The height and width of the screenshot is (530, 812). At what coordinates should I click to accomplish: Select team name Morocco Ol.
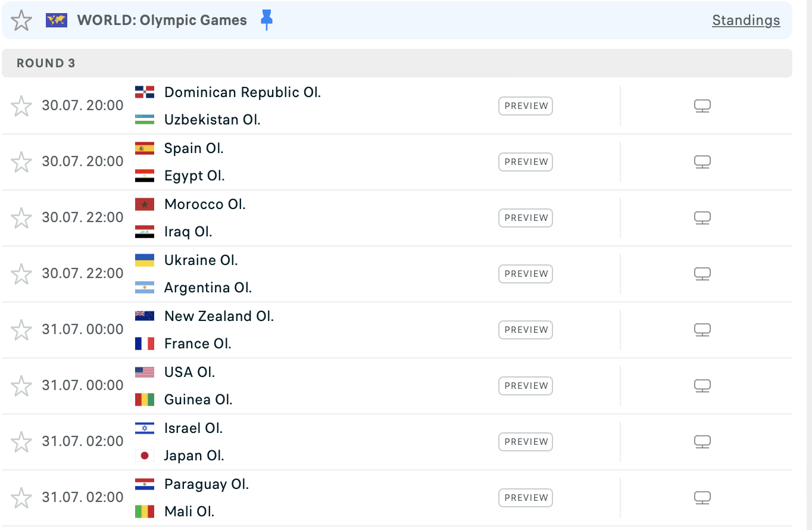[205, 204]
